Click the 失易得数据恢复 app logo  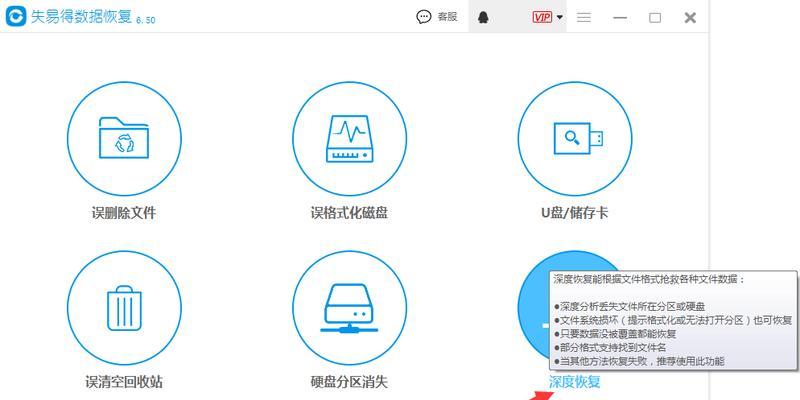(16, 17)
